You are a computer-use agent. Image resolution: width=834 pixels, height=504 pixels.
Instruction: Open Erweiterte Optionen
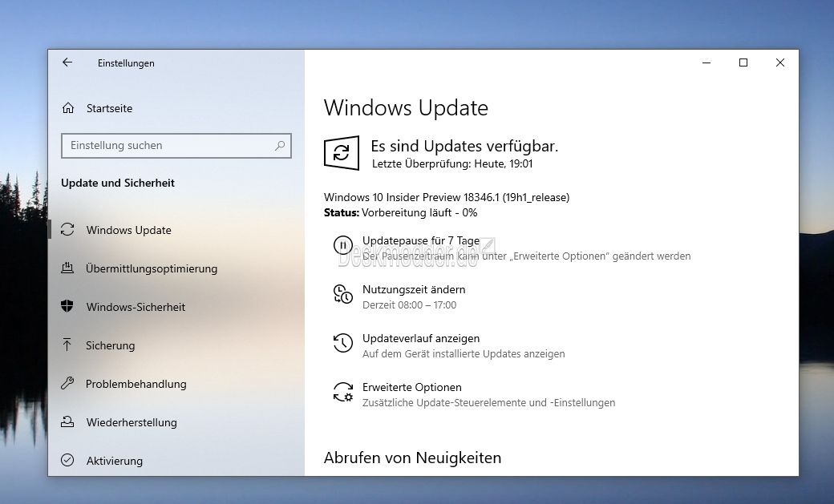pos(411,387)
